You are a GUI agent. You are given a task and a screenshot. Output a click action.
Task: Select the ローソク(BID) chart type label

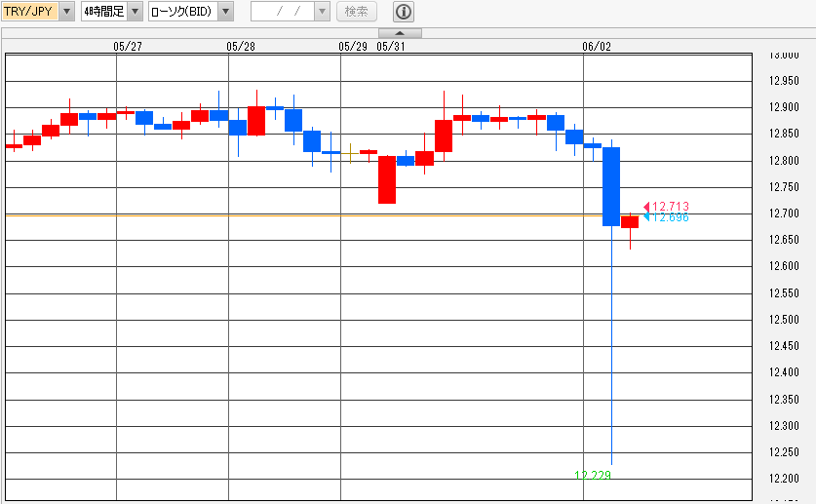[183, 11]
